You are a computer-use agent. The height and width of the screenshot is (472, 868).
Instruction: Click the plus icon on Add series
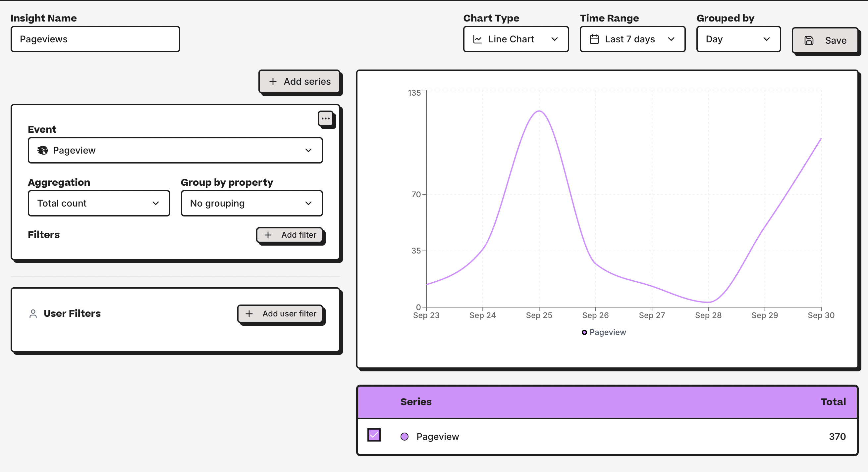(273, 81)
